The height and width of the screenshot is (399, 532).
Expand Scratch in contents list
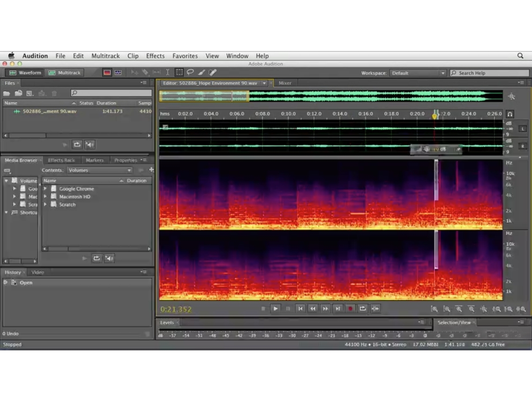[45, 204]
